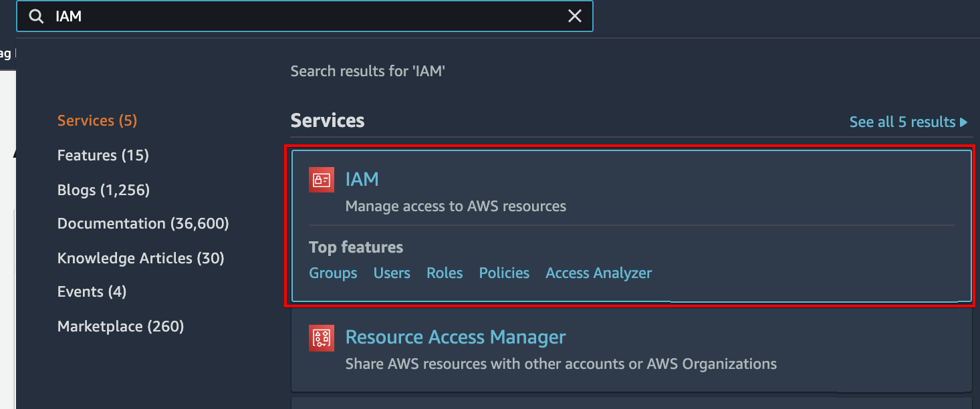Select the Events (4) category
The height and width of the screenshot is (409, 980).
point(92,292)
